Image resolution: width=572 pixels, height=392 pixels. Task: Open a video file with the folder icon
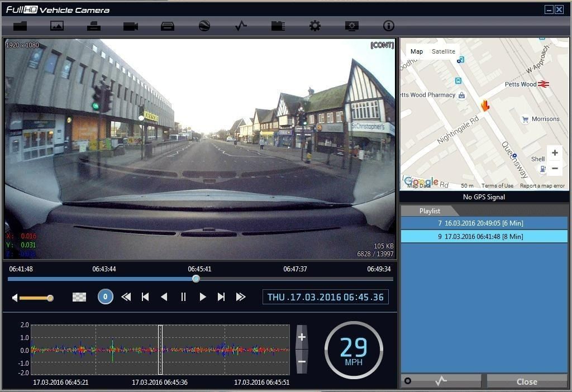click(21, 26)
